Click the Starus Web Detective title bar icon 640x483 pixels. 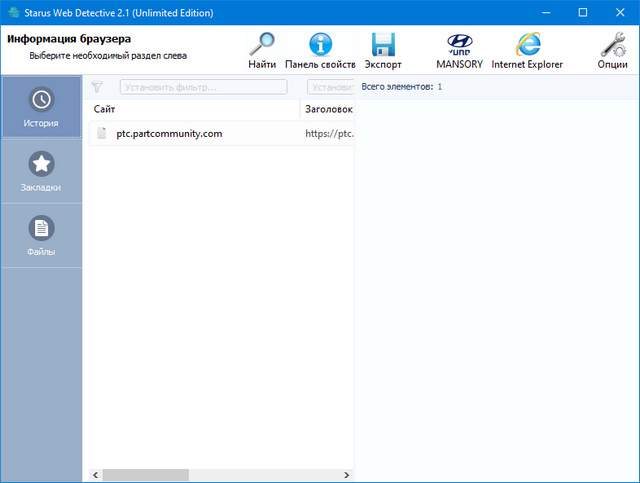(x=13, y=13)
